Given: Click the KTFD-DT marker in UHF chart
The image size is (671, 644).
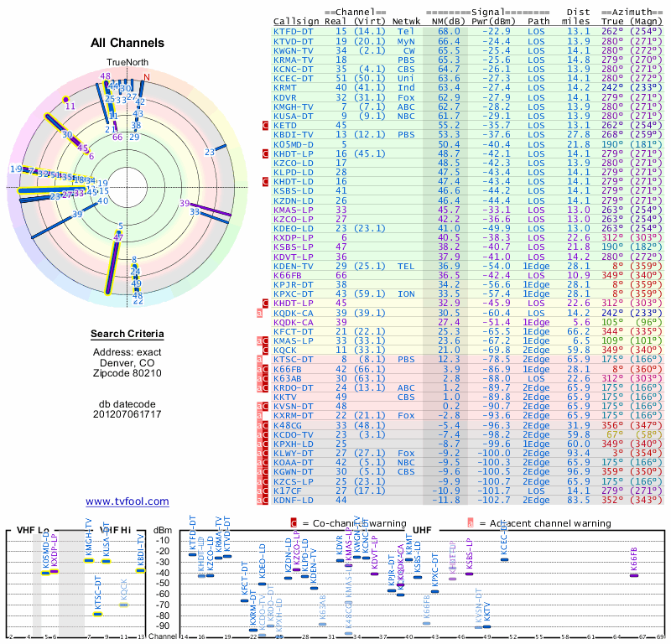Looking at the screenshot, I should (192, 554).
